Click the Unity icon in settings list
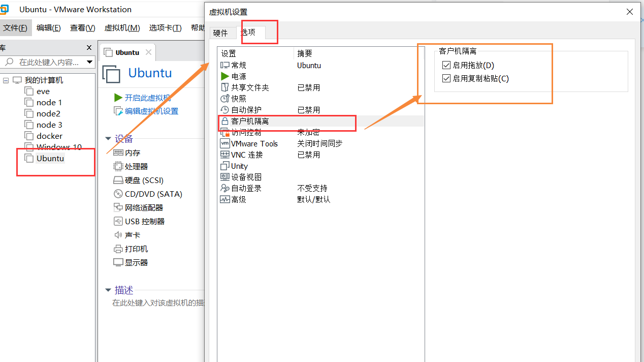Viewport: 644px width, 362px height. [225, 166]
